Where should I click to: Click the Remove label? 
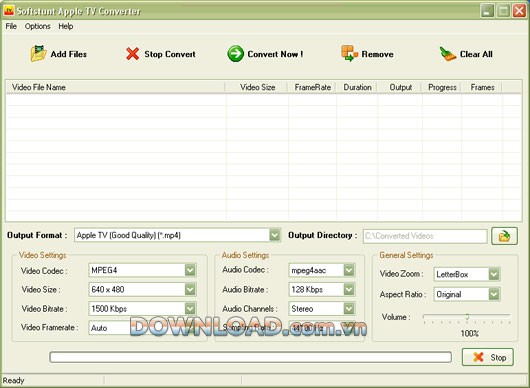(377, 54)
